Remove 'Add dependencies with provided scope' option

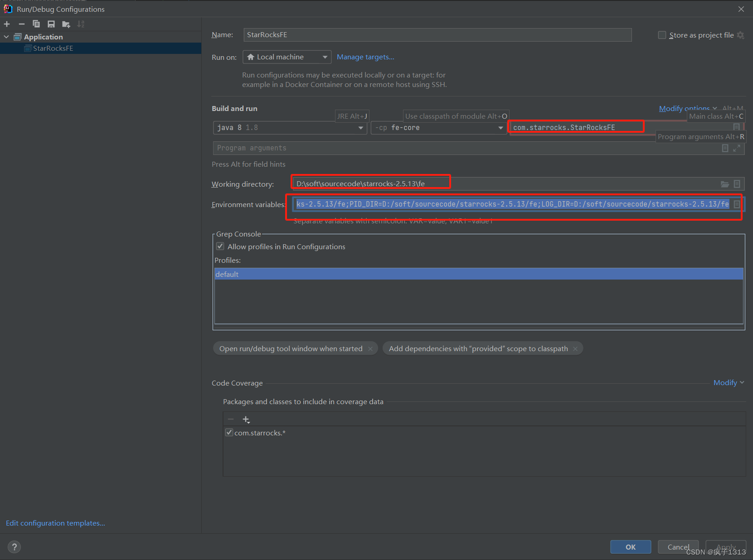tap(575, 348)
